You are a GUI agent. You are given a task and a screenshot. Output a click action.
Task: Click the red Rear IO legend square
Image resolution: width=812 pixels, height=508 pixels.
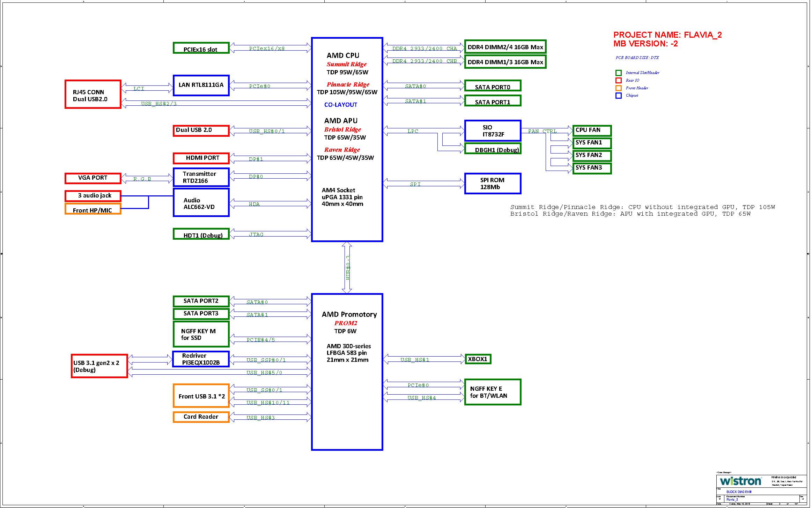coord(618,81)
